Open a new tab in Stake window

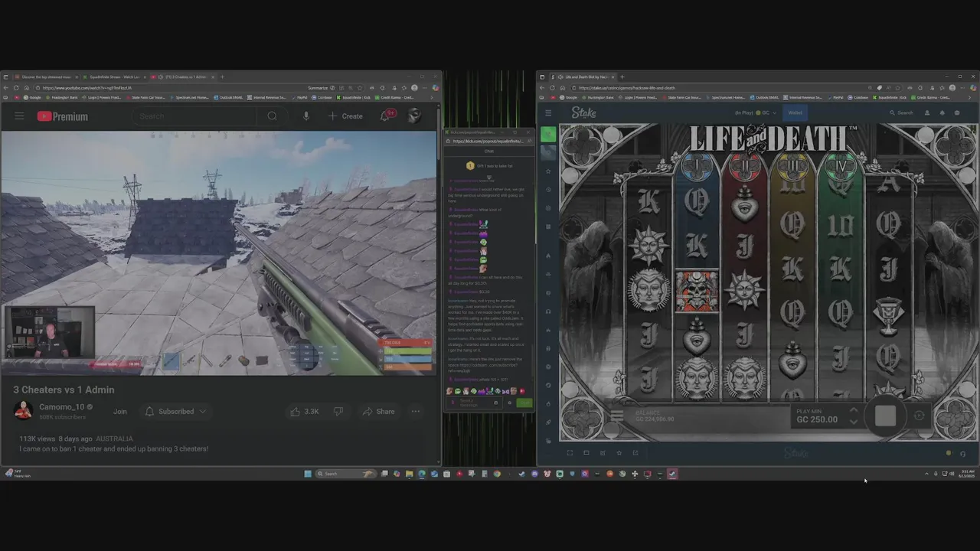622,77
